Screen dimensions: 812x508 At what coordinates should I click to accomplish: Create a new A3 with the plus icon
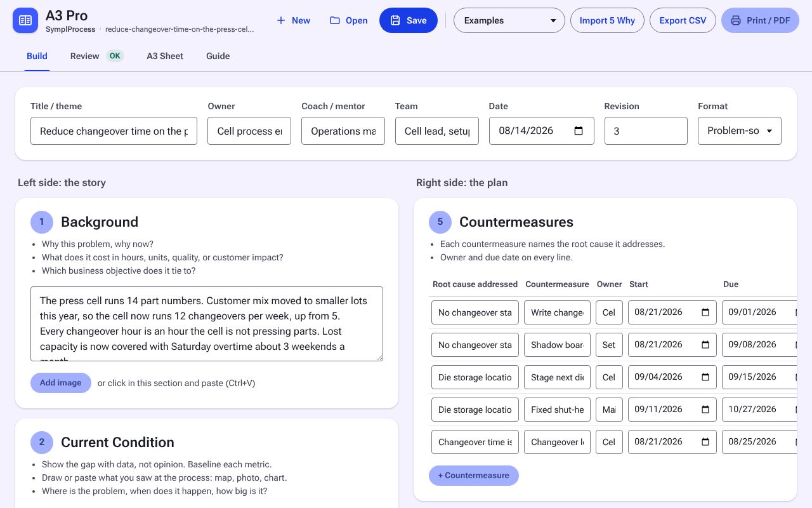[x=281, y=20]
